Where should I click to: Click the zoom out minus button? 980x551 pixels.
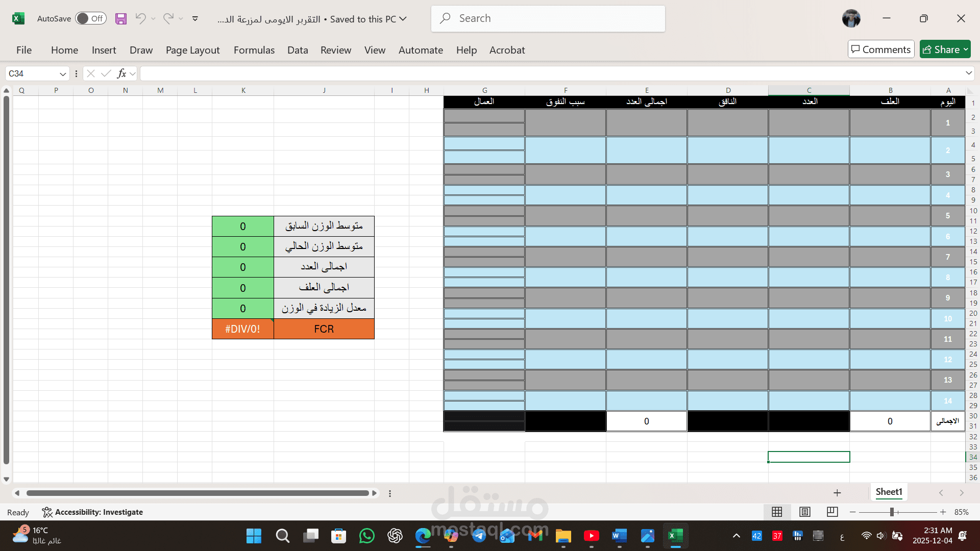pyautogui.click(x=852, y=512)
